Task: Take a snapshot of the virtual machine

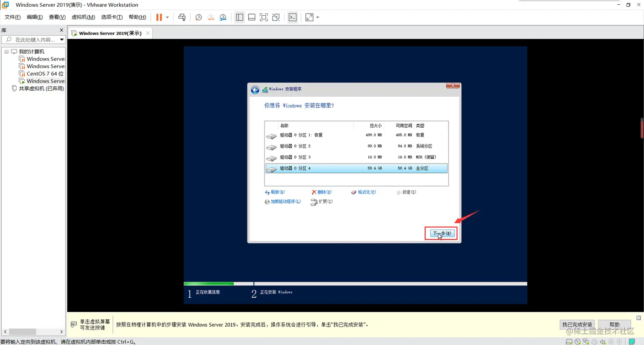Action: 198,17
